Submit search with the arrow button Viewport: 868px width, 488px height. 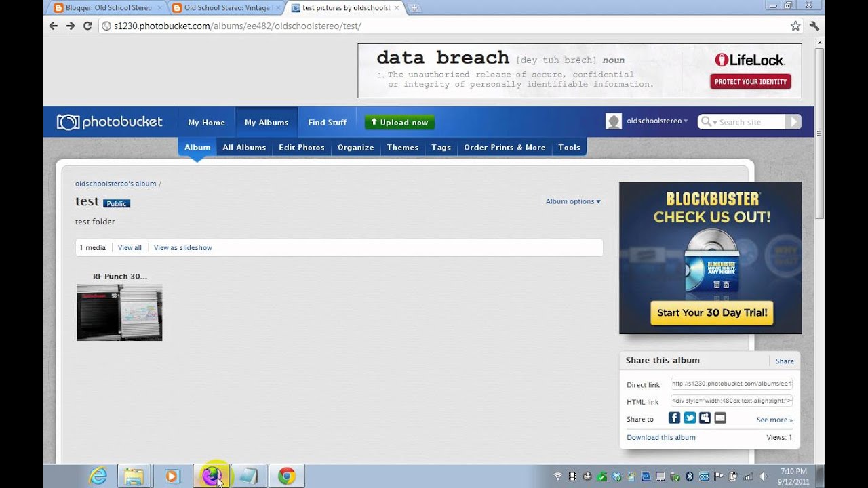pos(793,122)
